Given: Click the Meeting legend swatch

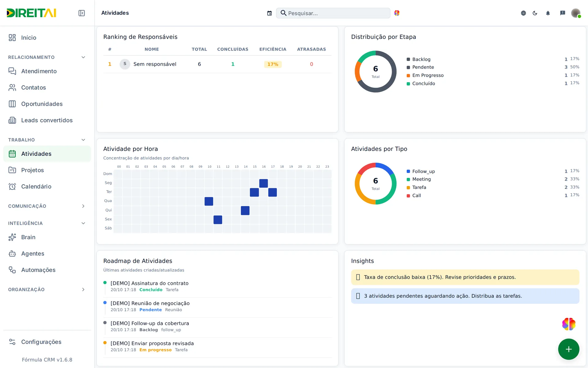Looking at the screenshot, I should (x=408, y=179).
